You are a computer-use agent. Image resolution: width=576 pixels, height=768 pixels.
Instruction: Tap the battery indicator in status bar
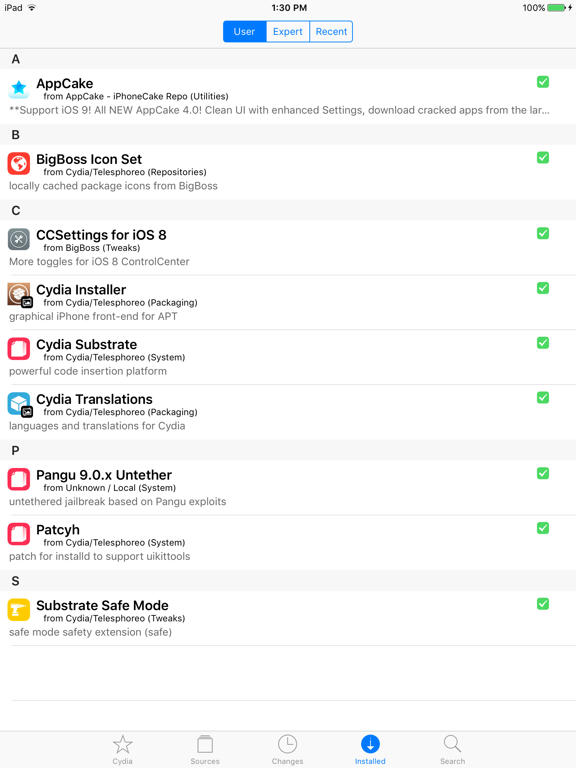pos(557,8)
